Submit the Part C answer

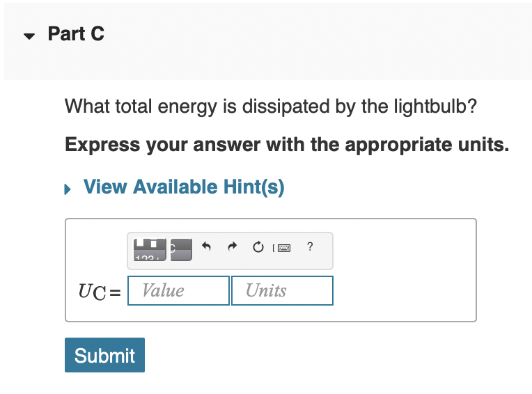click(105, 355)
